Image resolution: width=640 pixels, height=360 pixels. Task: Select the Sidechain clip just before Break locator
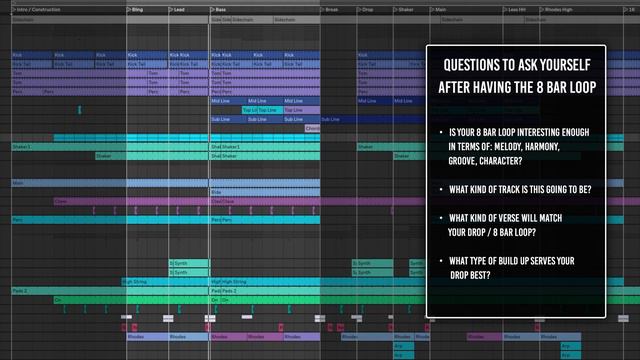pyautogui.click(x=296, y=20)
